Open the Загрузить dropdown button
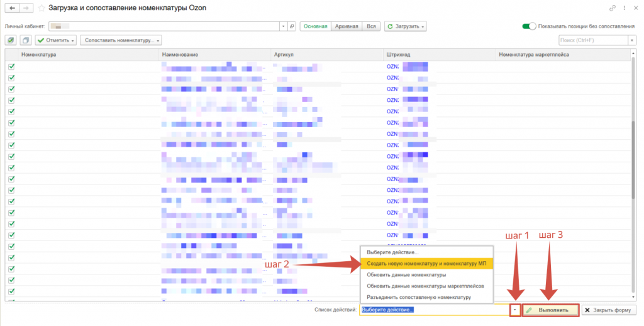This screenshot has height=326, width=644. tap(406, 26)
